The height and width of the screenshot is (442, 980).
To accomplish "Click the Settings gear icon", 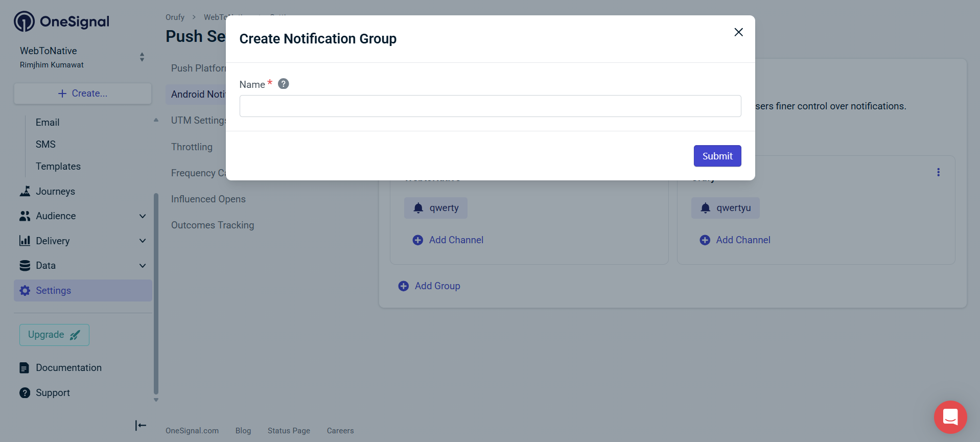I will pos(25,290).
